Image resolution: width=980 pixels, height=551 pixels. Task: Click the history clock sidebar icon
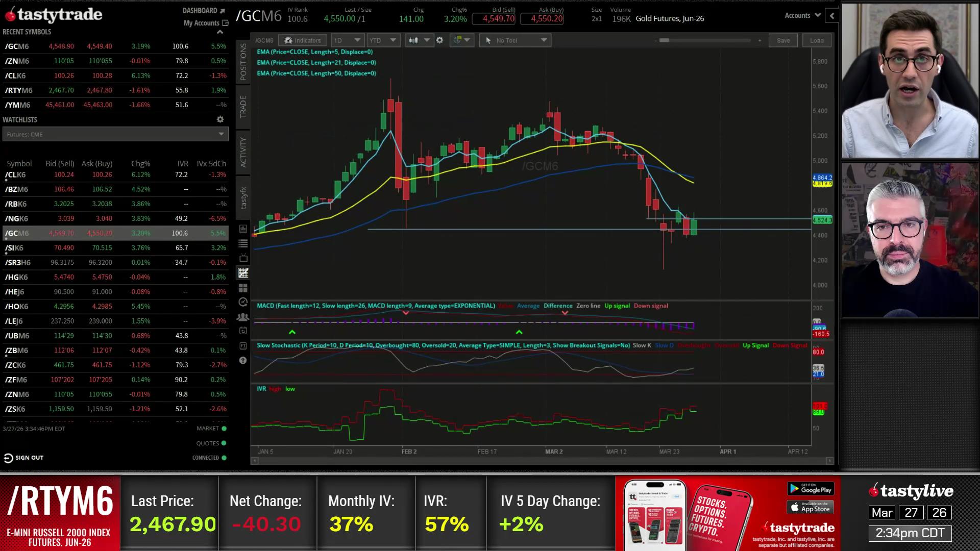tap(243, 302)
